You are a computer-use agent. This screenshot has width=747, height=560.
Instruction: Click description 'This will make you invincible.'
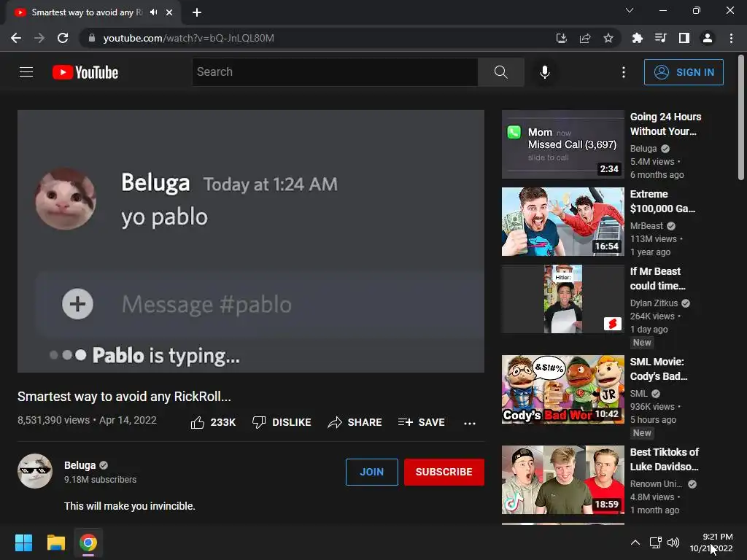coord(130,506)
